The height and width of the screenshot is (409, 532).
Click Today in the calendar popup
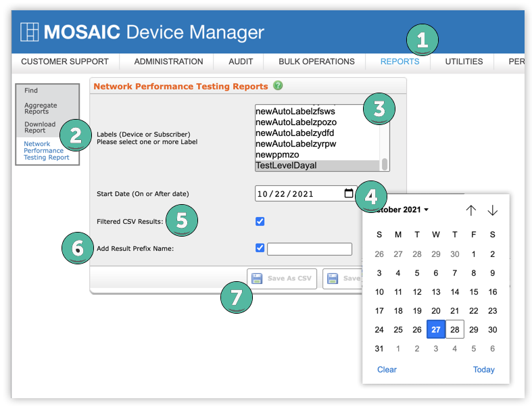pos(483,369)
